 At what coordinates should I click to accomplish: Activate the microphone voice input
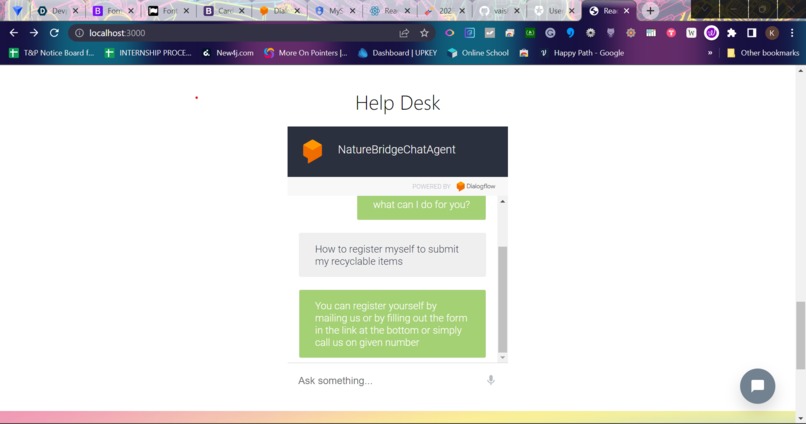pyautogui.click(x=491, y=380)
